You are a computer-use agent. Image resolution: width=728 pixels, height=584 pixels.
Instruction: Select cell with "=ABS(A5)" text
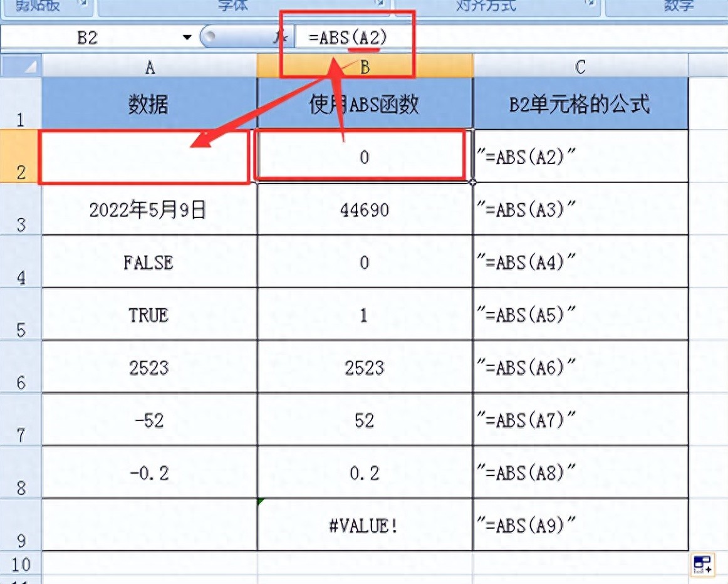pyautogui.click(x=580, y=314)
